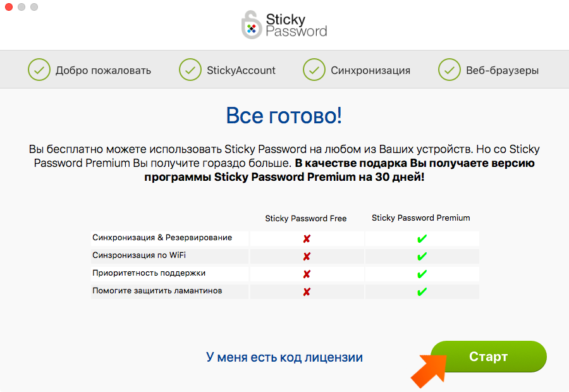Viewport: 569px width, 392px height.
Task: Click green check for Приоритетность поддержки
Action: (x=422, y=274)
